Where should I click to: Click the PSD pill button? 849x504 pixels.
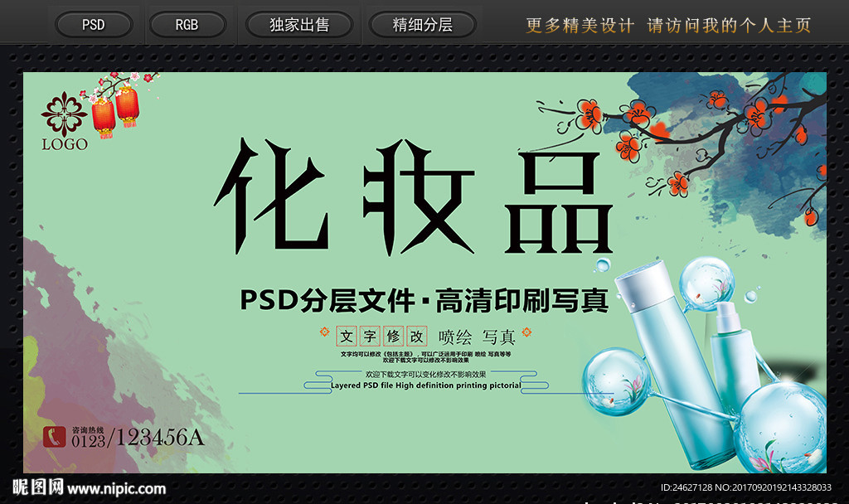tap(94, 25)
